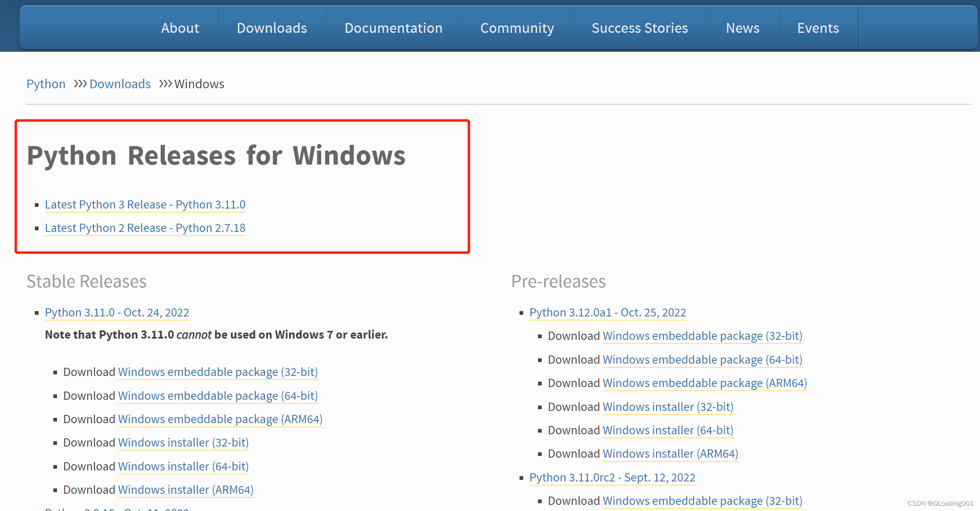This screenshot has height=511, width=980.
Task: Open Latest Python 3 Release 3.11.0 link
Action: 145,204
